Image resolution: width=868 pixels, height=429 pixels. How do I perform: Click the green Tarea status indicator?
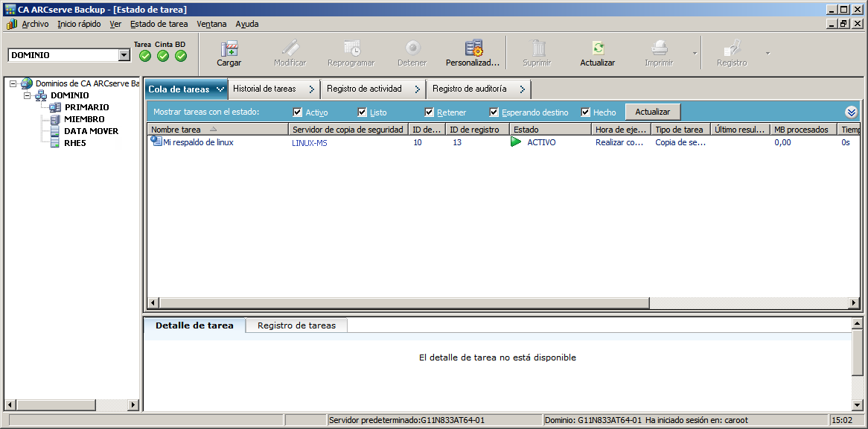tap(144, 54)
